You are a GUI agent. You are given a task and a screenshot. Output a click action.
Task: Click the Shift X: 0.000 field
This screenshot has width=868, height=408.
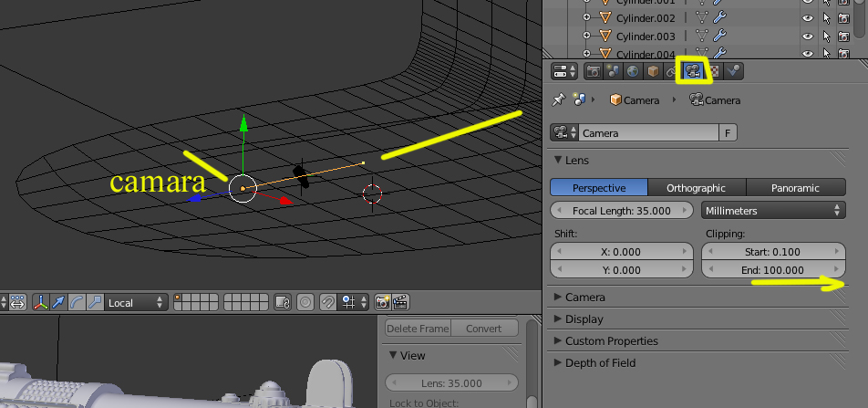tap(622, 252)
